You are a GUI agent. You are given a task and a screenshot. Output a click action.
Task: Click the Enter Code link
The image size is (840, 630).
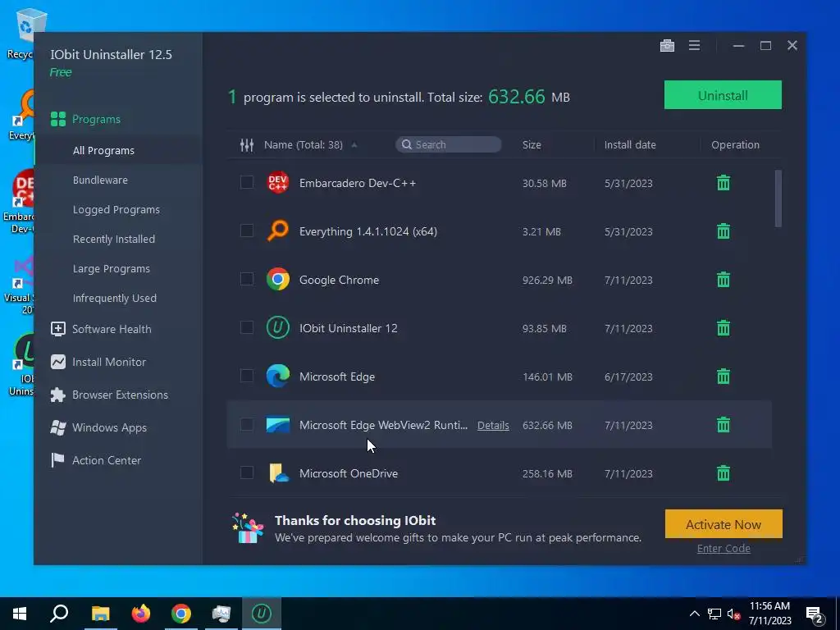click(724, 548)
